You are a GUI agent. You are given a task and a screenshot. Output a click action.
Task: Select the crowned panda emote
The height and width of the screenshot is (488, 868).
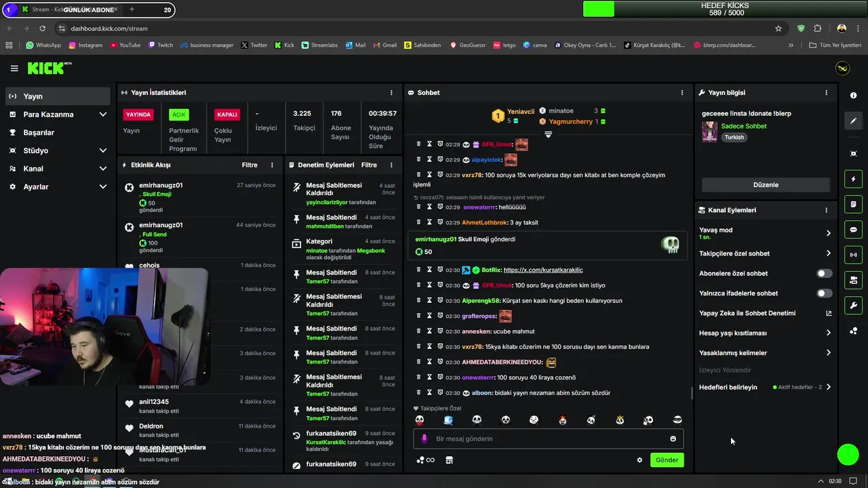(x=620, y=420)
